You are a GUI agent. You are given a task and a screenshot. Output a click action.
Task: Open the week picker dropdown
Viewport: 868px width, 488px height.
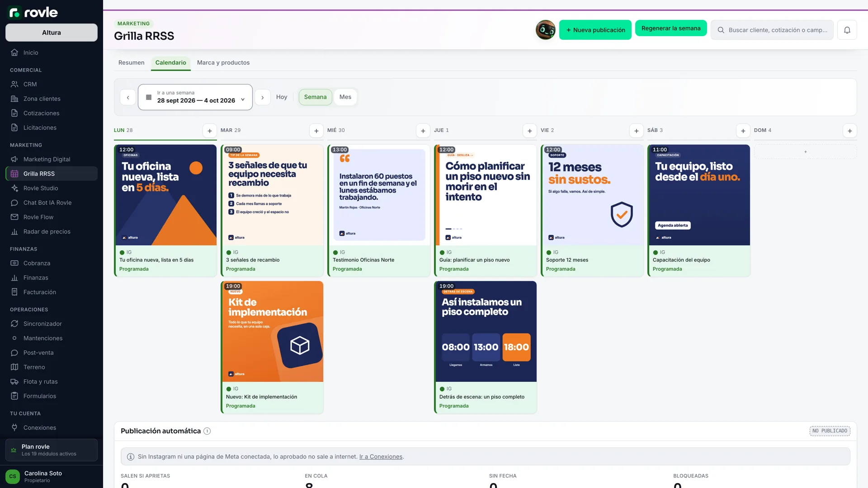tap(195, 97)
